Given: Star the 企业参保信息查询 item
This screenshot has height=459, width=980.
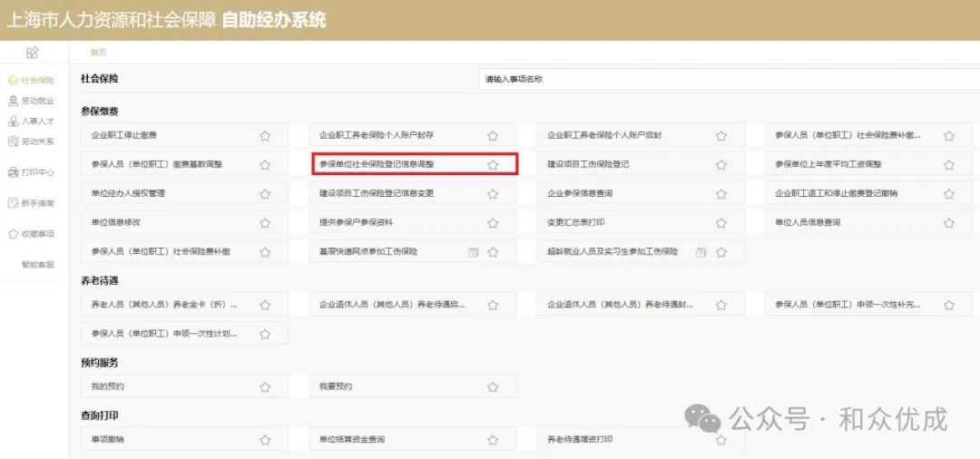Looking at the screenshot, I should 721,193.
